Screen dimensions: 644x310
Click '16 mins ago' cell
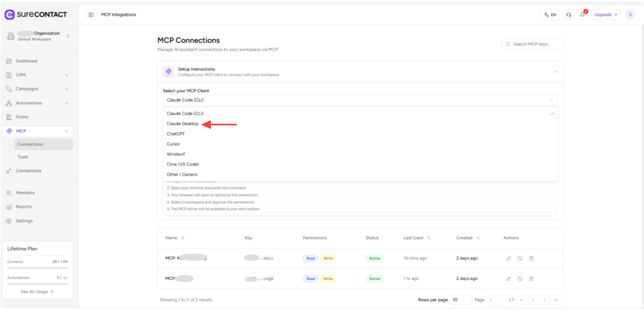415,258
